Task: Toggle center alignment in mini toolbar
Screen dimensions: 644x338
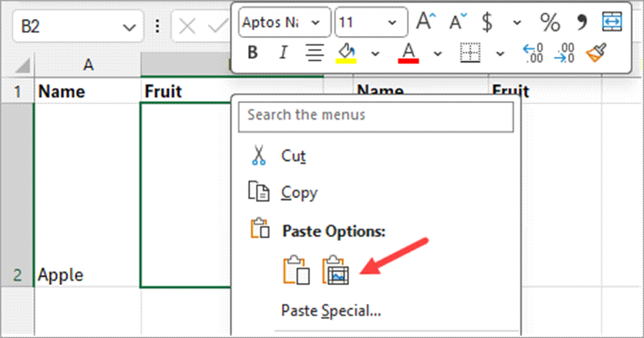Action: (315, 53)
